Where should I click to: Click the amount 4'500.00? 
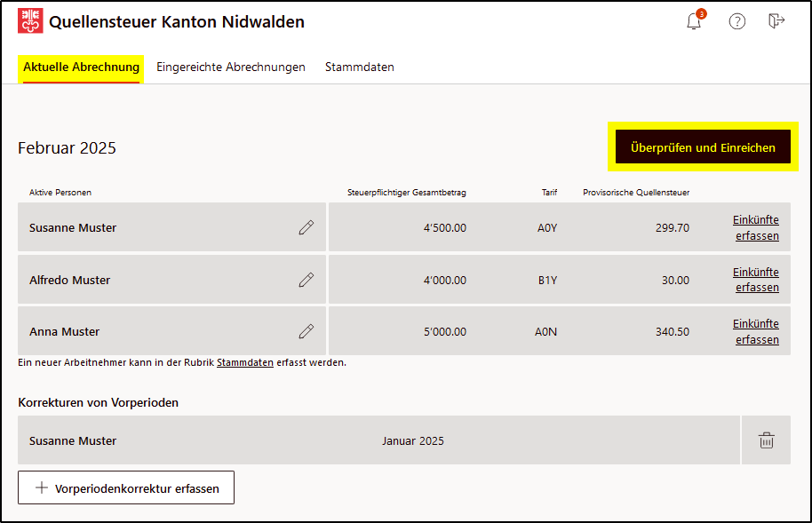[445, 228]
